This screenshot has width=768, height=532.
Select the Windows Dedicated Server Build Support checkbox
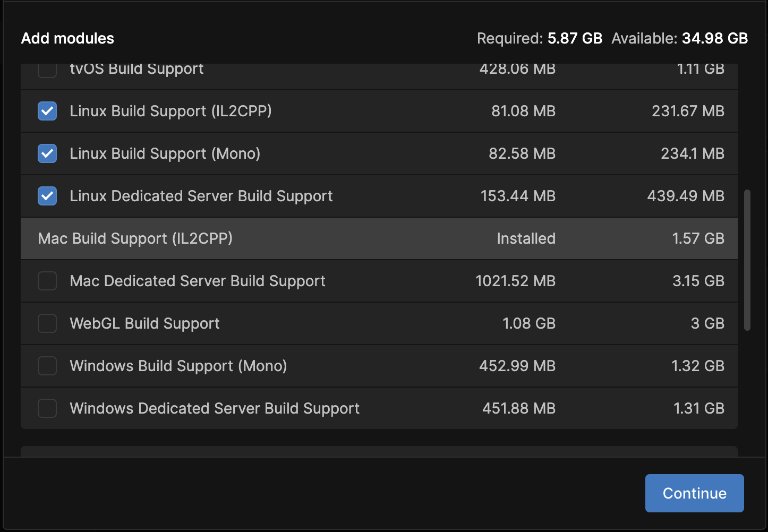pyautogui.click(x=47, y=408)
